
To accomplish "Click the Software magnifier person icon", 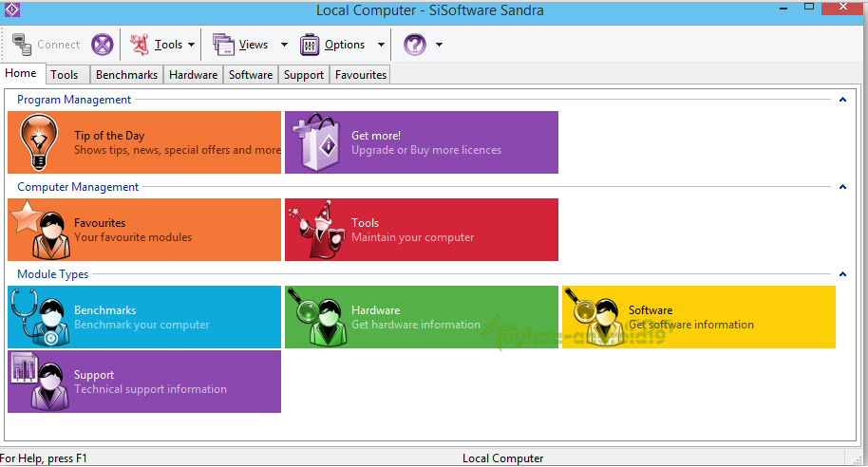I will pos(594,317).
